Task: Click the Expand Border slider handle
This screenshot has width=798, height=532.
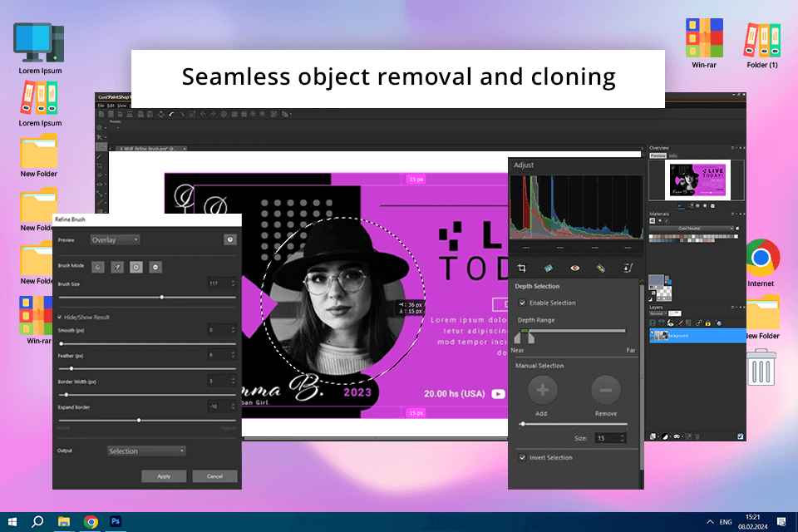Action: point(139,420)
